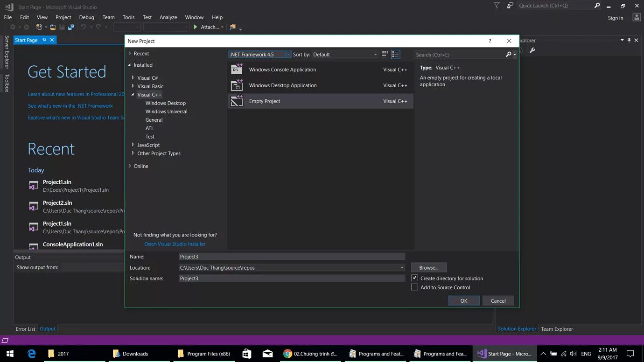Open the .NET Framework 4.5 dropdown

click(260, 55)
